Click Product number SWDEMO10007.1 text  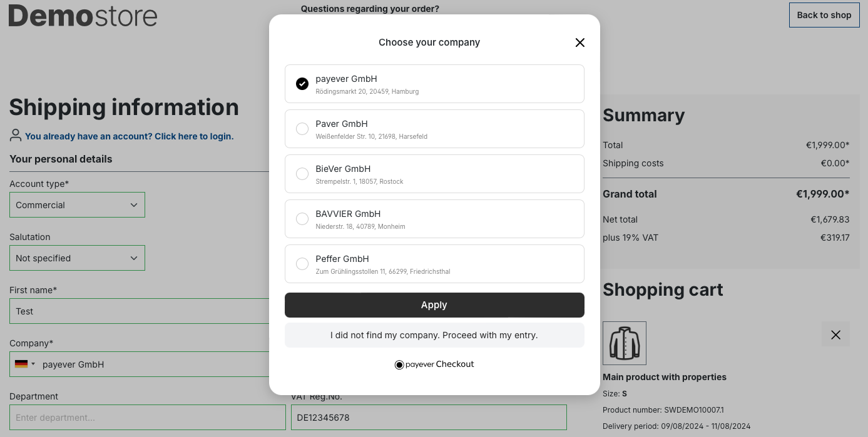coord(663,410)
